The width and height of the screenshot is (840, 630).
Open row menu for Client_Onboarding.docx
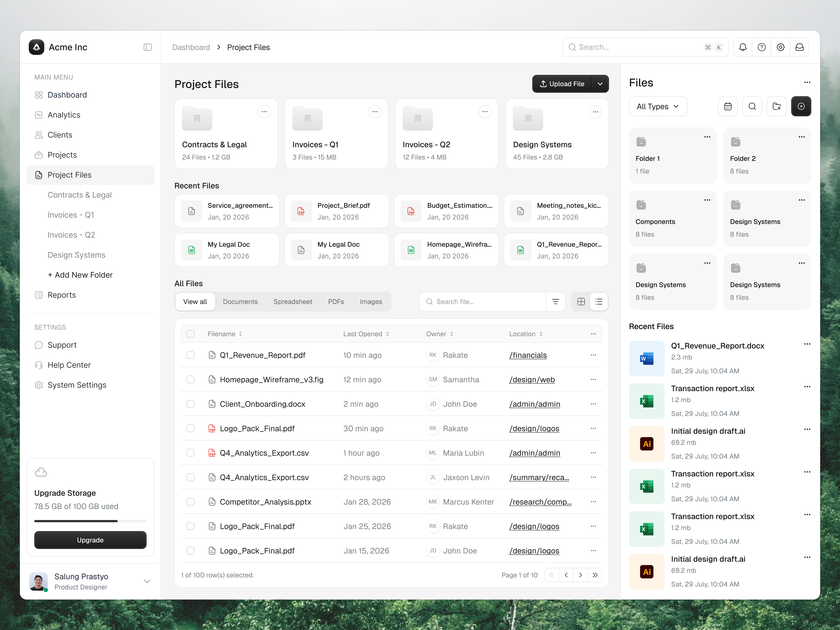click(593, 404)
